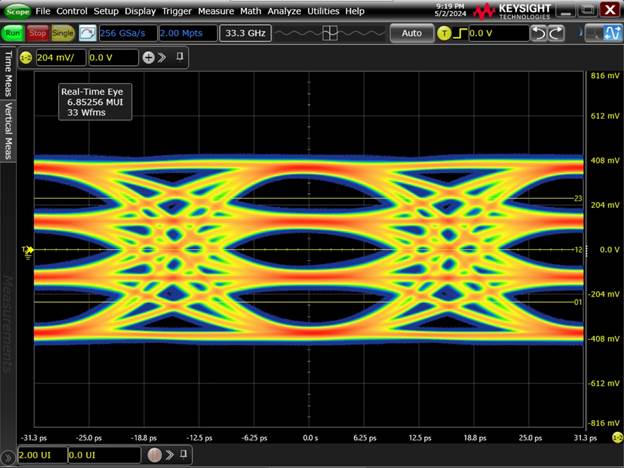The width and height of the screenshot is (624, 468).
Task: Click the yellow channel badge at bottom-right axis
Action: tap(617, 438)
